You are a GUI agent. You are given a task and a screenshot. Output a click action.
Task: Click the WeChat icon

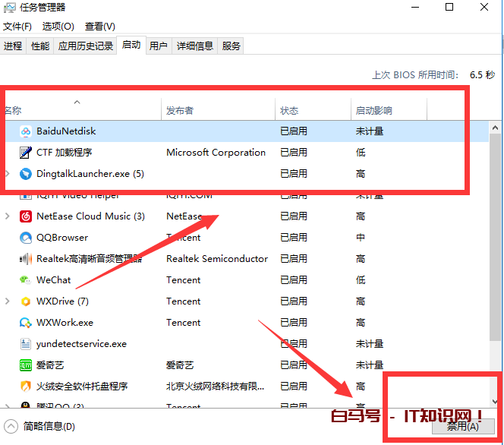[26, 280]
